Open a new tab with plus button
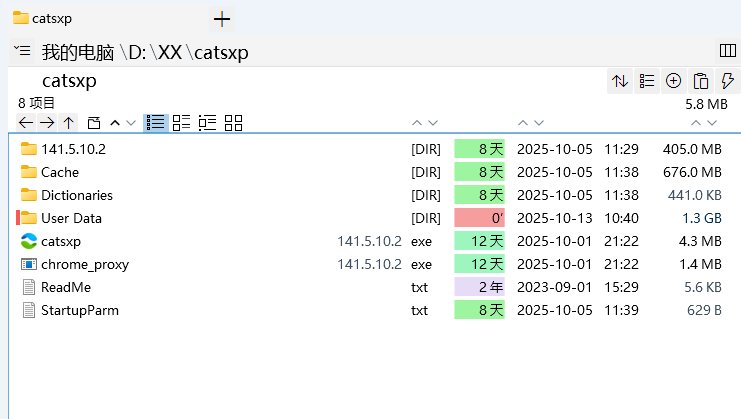The image size is (741, 419). (x=222, y=18)
